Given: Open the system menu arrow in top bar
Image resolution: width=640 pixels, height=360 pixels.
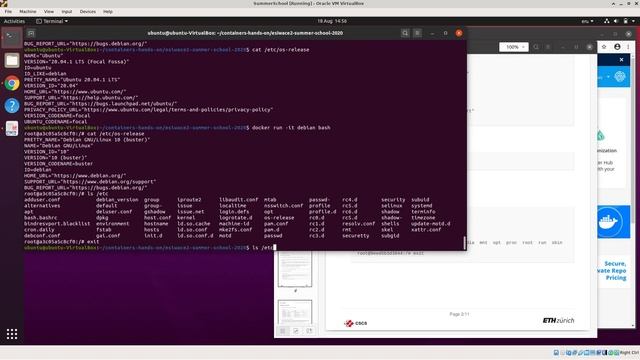Looking at the screenshot, I should click(x=633, y=21).
